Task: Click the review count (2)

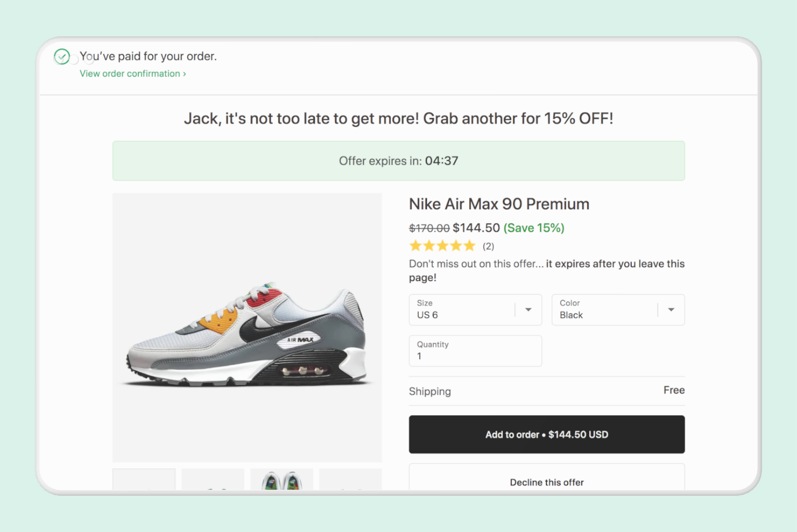Action: (x=488, y=246)
